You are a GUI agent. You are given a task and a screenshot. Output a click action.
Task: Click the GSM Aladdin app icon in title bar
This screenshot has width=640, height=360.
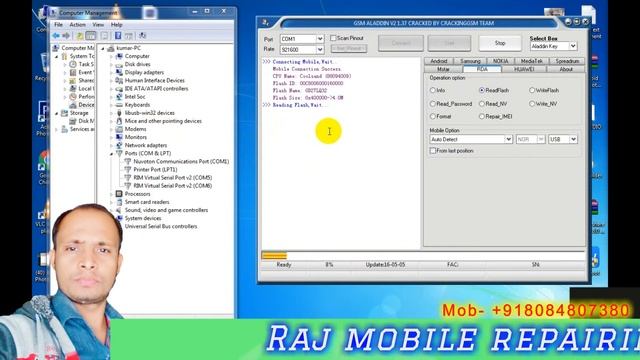[x=266, y=23]
